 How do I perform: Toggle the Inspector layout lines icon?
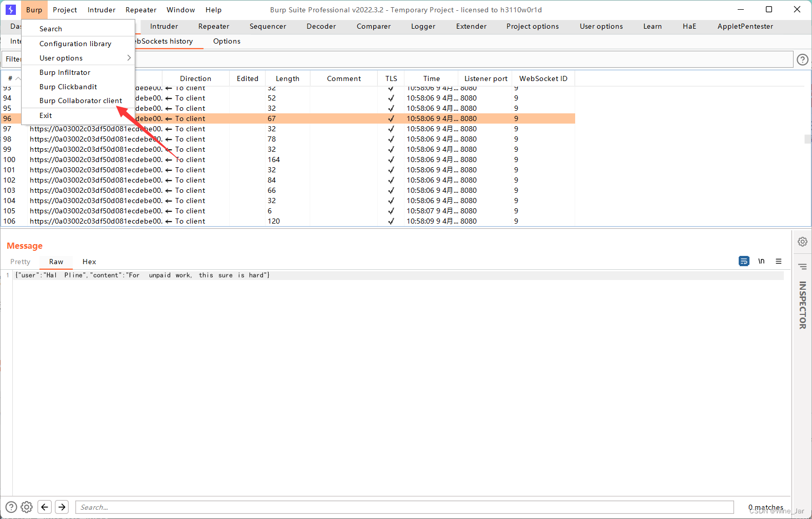click(x=802, y=266)
